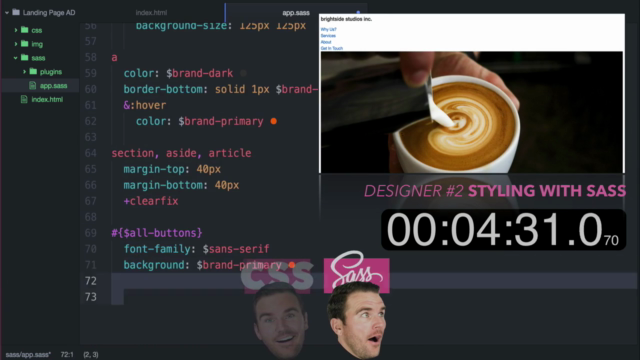Expand the plugins folder chevron
The height and width of the screenshot is (360, 640).
(x=24, y=72)
